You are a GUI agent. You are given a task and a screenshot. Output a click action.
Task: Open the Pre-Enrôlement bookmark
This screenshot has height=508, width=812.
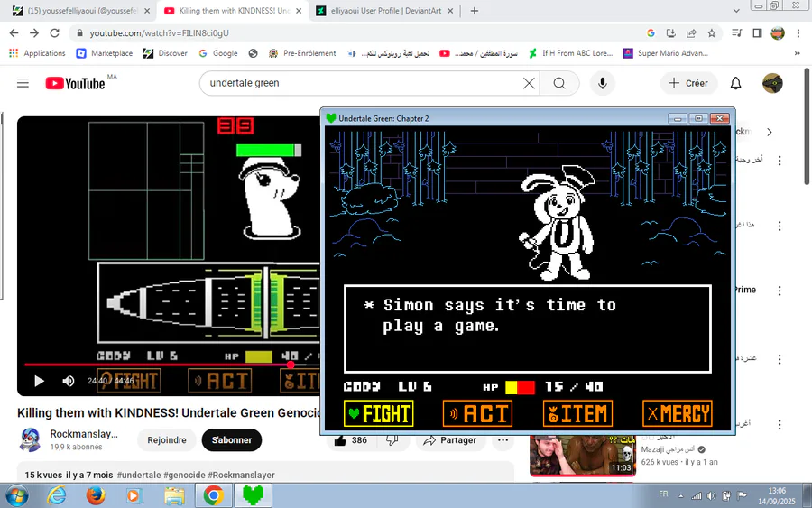pyautogui.click(x=302, y=53)
